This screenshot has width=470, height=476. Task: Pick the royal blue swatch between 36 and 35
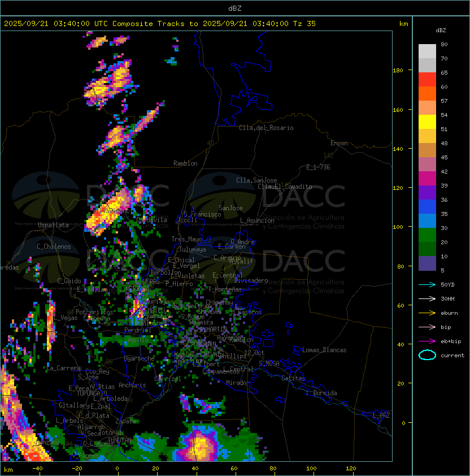pos(427,207)
